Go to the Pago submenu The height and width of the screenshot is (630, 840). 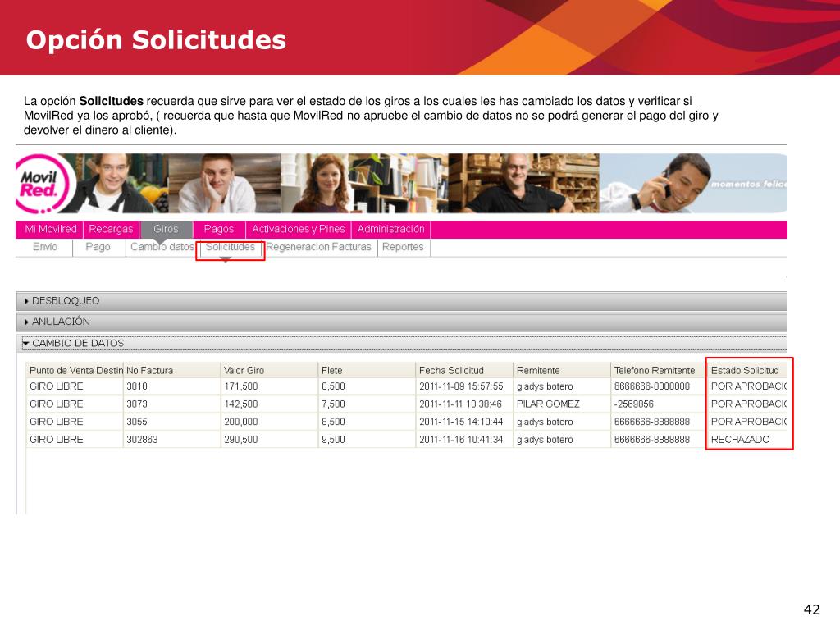tap(98, 247)
